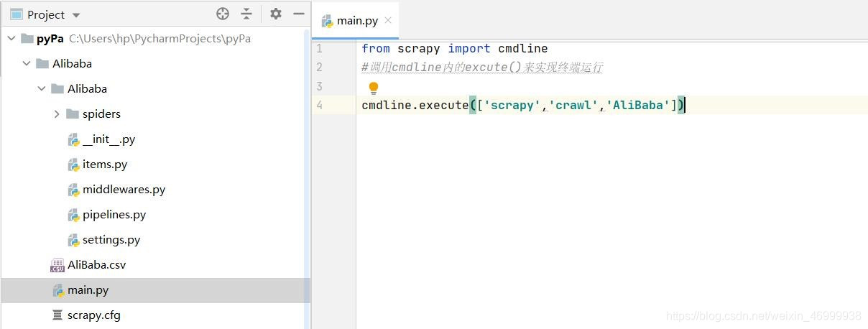The width and height of the screenshot is (868, 329).
Task: Hide the Project panel with minus icon
Action: pyautogui.click(x=299, y=14)
